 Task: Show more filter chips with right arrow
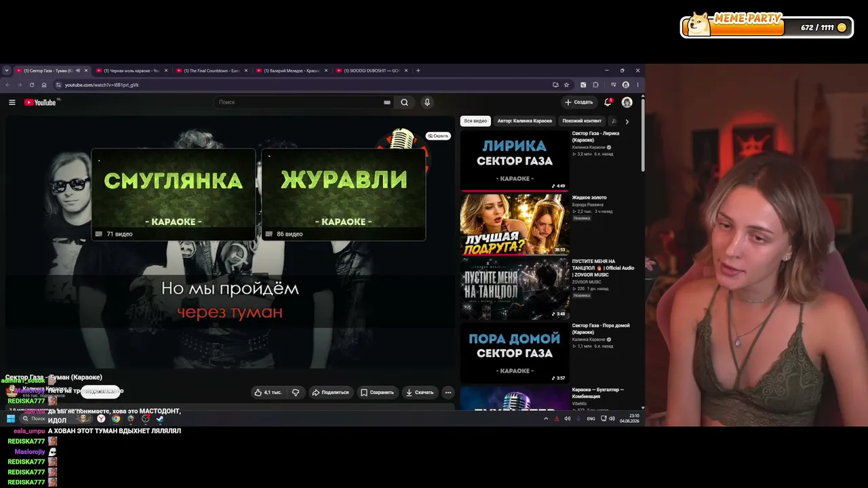[x=627, y=121]
